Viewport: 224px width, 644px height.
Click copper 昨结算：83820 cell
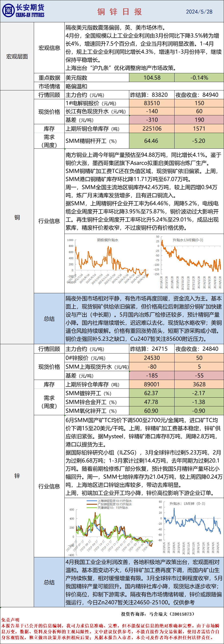coord(152,95)
